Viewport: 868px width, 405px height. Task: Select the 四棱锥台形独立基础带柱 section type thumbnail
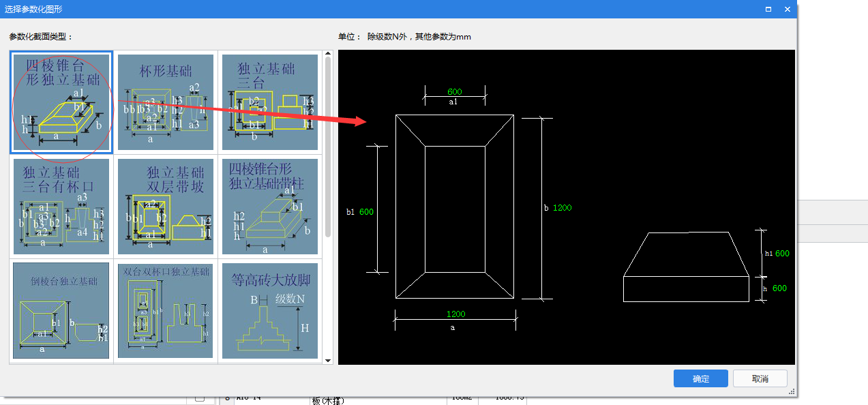pos(270,207)
